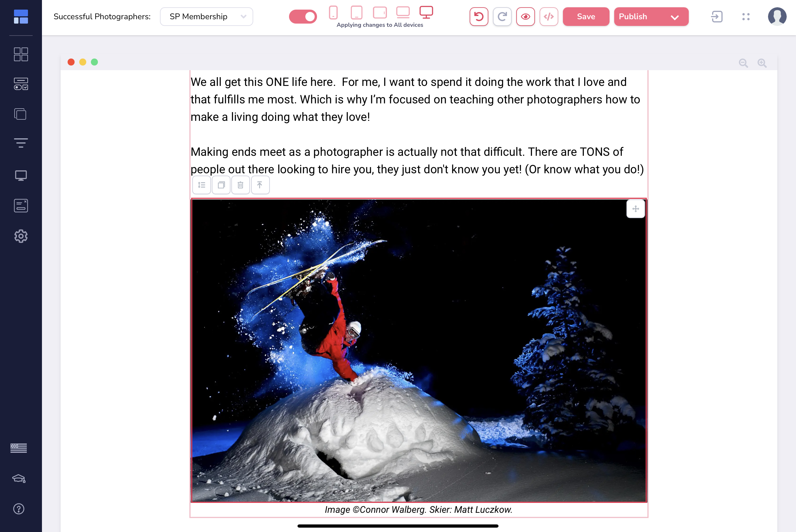Image resolution: width=796 pixels, height=532 pixels.
Task: Open the four-dot apps menu
Action: [746, 17]
